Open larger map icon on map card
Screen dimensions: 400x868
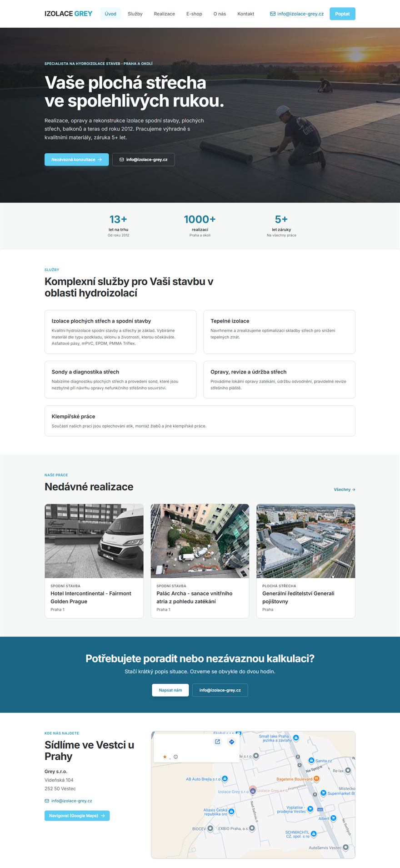pyautogui.click(x=217, y=742)
